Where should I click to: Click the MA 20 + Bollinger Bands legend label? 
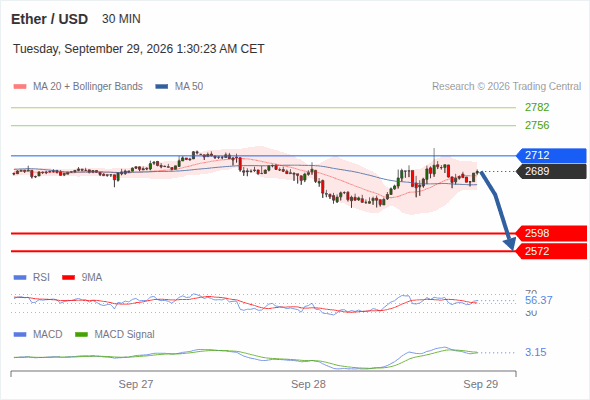pyautogui.click(x=88, y=86)
